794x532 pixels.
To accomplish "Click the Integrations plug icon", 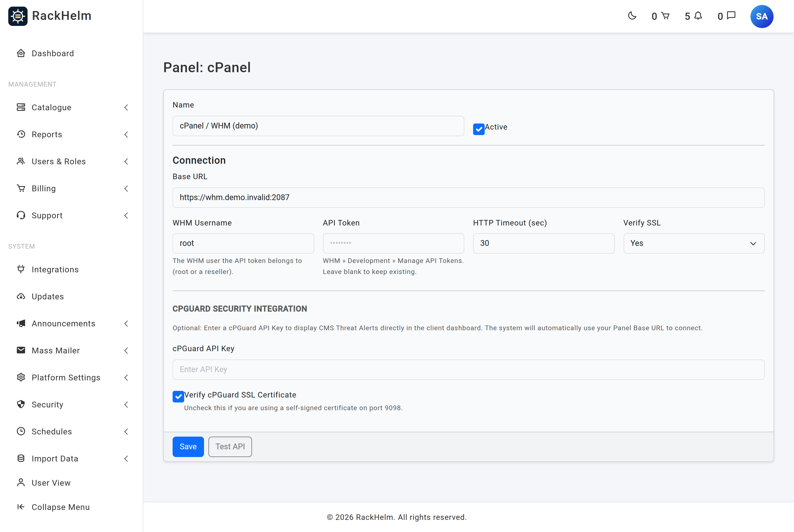I will 21,269.
